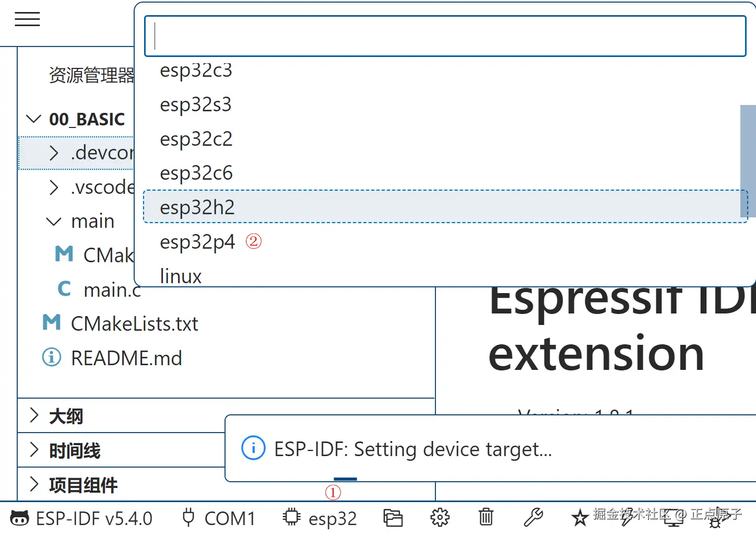Click the C file icon of main.c
Screen dimensions: 756x535
click(x=64, y=288)
